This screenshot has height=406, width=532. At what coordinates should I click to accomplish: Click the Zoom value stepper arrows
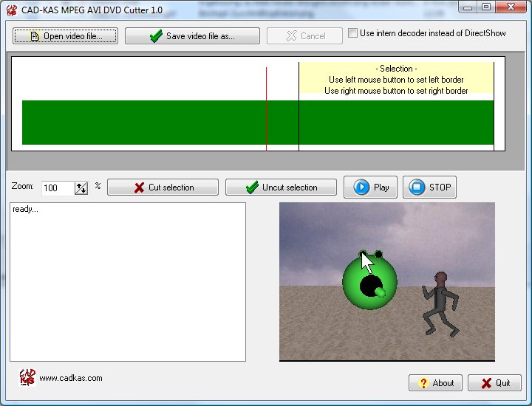[x=81, y=188]
